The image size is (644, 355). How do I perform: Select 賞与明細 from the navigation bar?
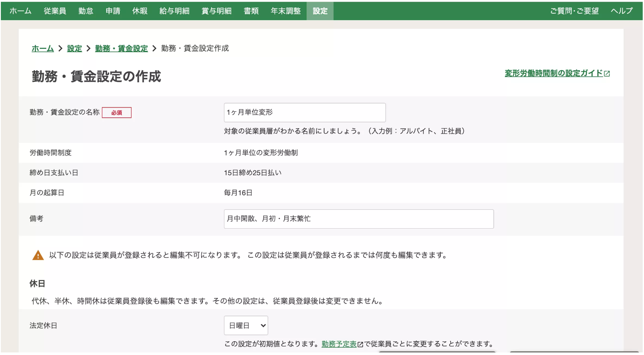216,11
